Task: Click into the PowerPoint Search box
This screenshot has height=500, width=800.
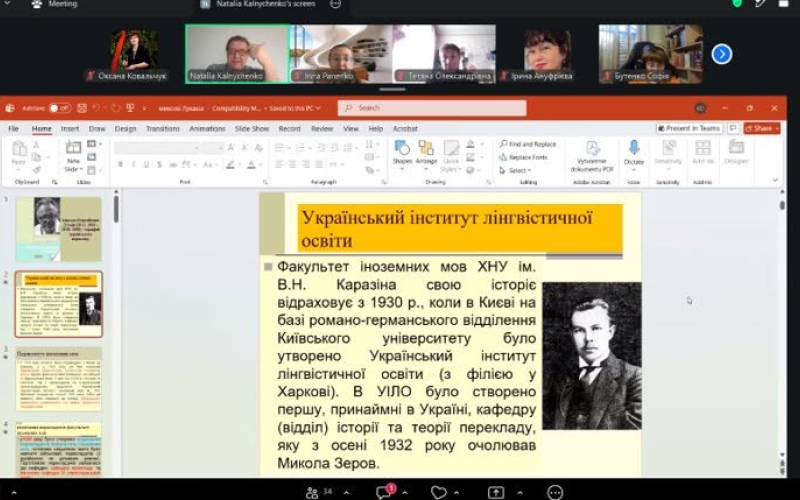Action: coord(432,108)
